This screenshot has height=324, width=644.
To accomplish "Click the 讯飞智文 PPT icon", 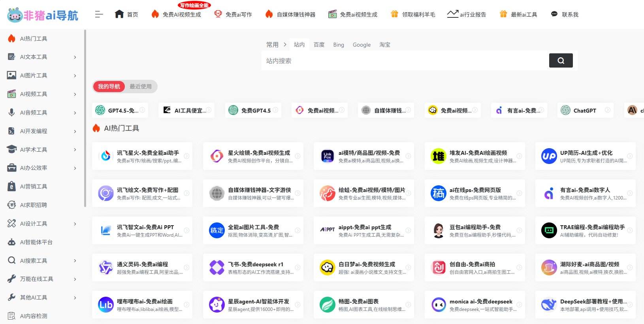I will pos(106,230).
